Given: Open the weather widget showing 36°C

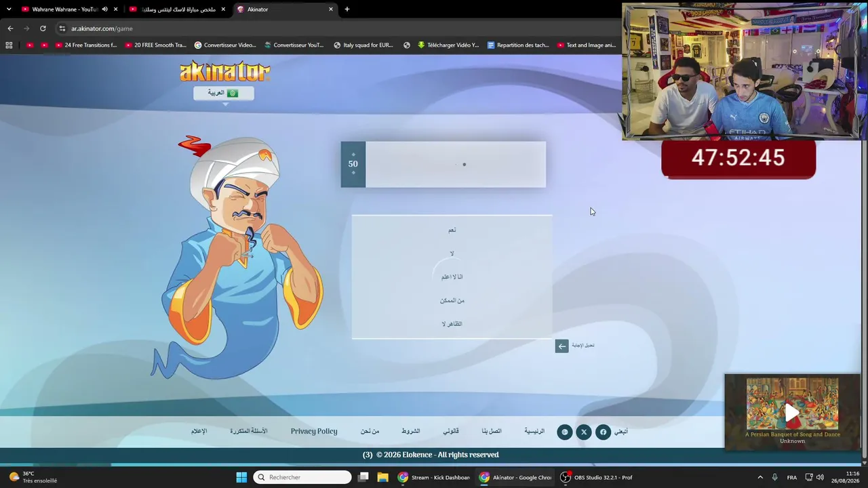Looking at the screenshot, I should point(33,477).
